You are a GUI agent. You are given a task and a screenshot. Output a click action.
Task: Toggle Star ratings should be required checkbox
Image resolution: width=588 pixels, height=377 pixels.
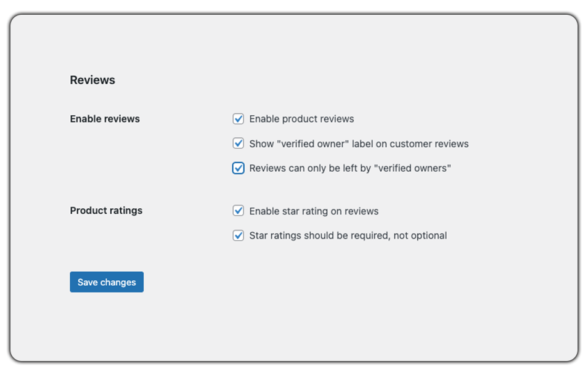point(238,235)
